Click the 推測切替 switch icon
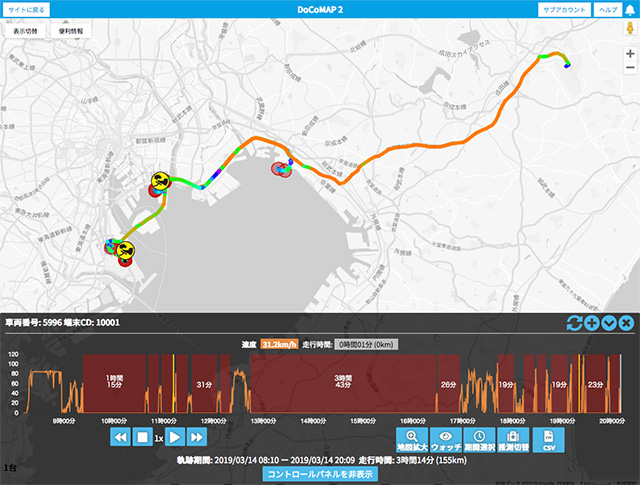 coord(513,440)
